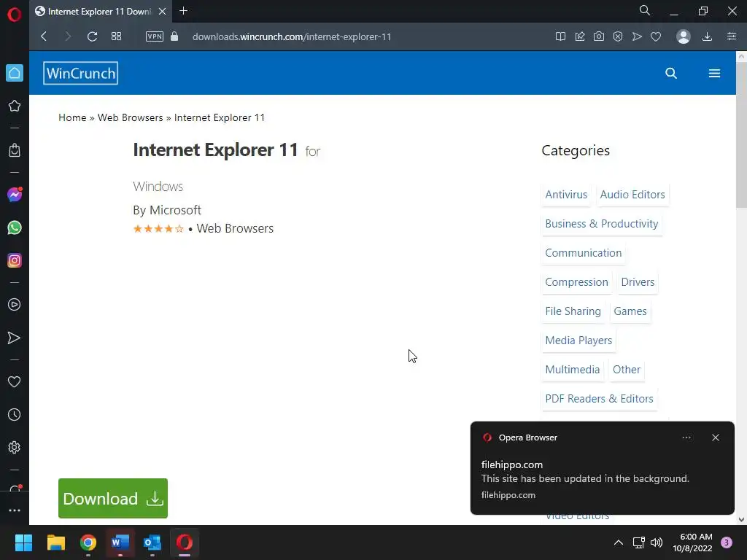Open sidebar shopping bag icon
This screenshot has width=747, height=560.
click(x=15, y=150)
